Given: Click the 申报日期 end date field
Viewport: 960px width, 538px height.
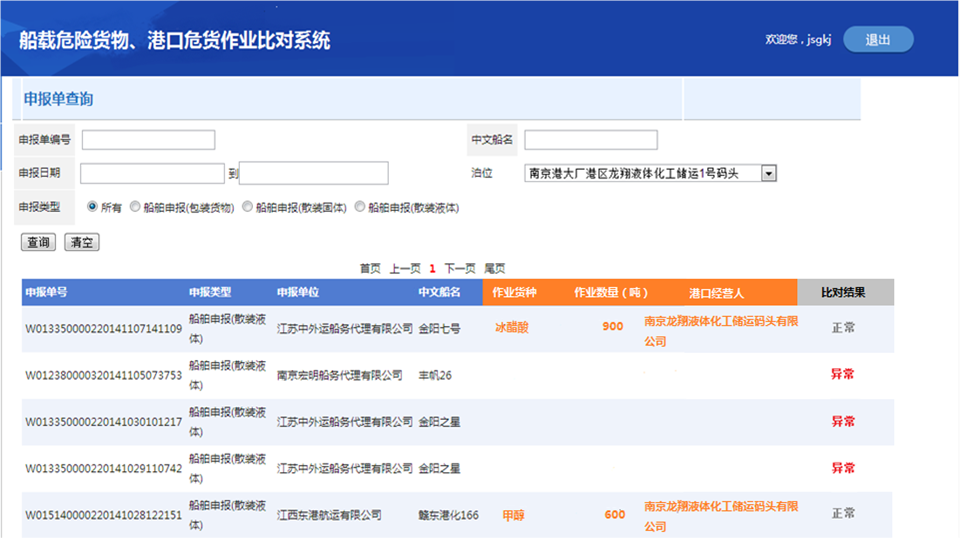Looking at the screenshot, I should 313,174.
